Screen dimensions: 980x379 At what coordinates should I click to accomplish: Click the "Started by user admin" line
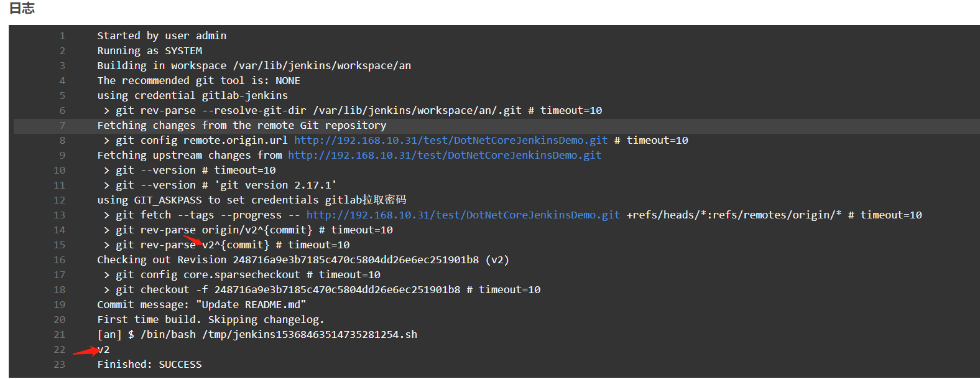[162, 36]
